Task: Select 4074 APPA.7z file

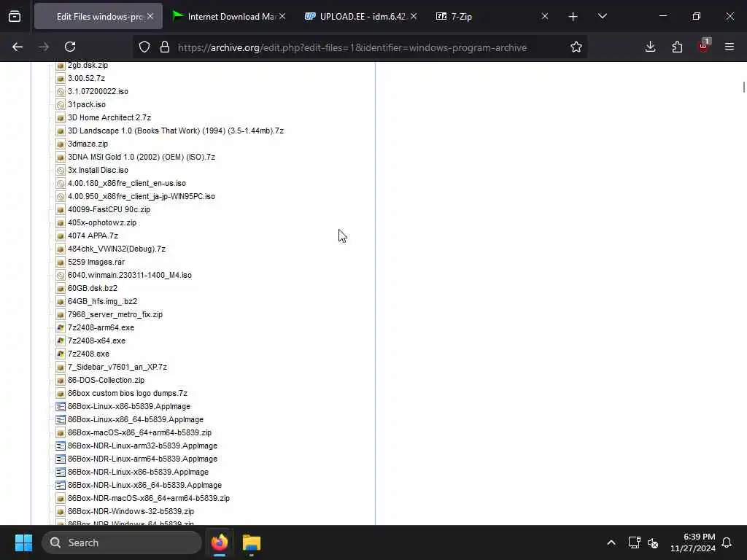Action: [x=93, y=236]
